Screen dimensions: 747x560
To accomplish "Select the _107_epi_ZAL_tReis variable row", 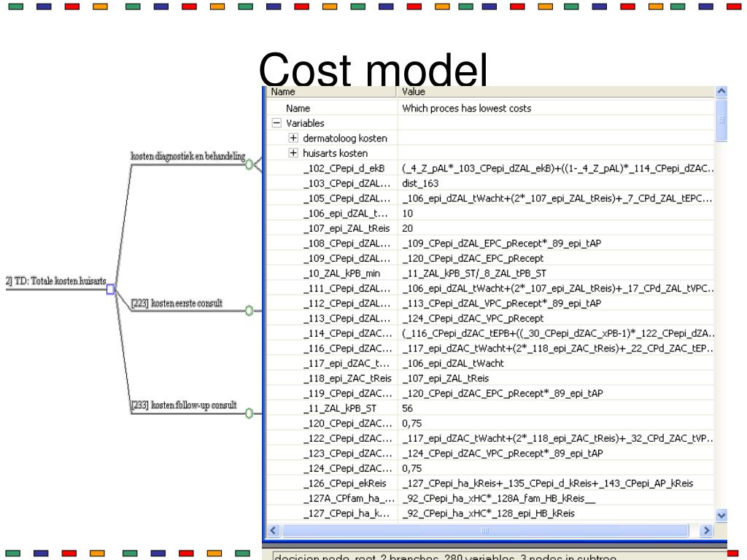I will click(x=347, y=228).
